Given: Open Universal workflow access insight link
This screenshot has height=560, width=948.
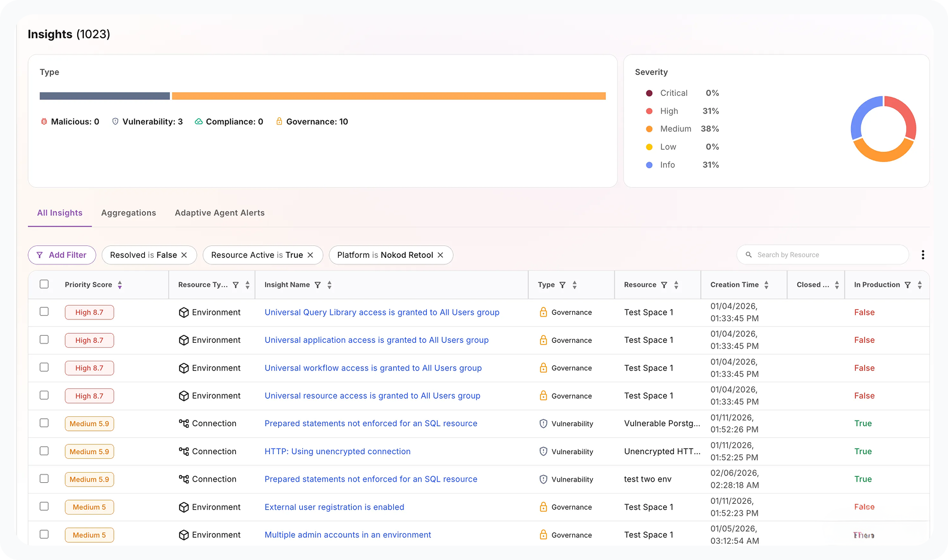Looking at the screenshot, I should [373, 368].
